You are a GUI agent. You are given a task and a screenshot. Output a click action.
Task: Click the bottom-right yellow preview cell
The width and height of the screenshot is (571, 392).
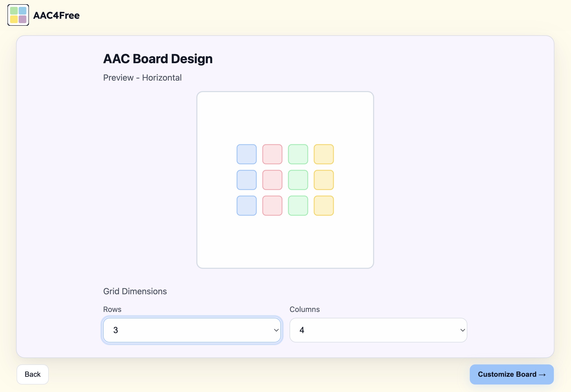point(324,206)
